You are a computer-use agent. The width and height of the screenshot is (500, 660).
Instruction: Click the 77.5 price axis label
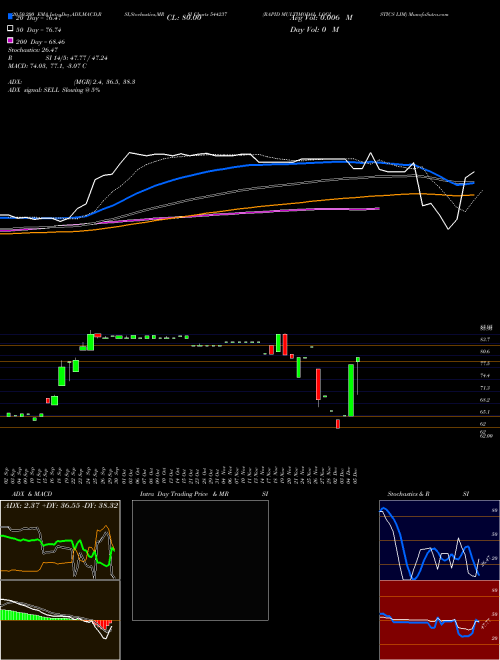pyautogui.click(x=485, y=363)
